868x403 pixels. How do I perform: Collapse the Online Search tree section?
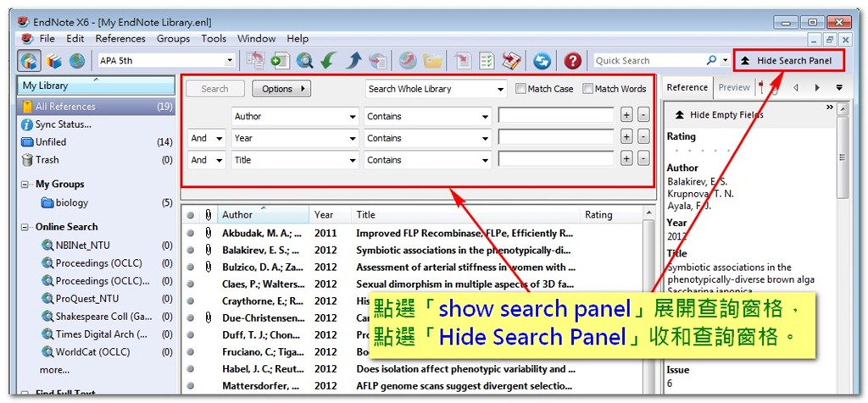pos(25,227)
